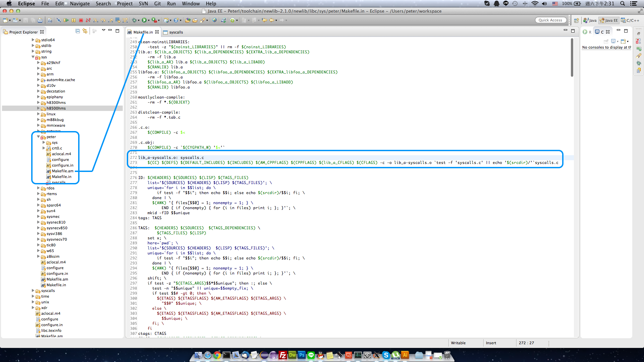
Task: Click Collapse All in Project Explorer
Action: (x=77, y=31)
